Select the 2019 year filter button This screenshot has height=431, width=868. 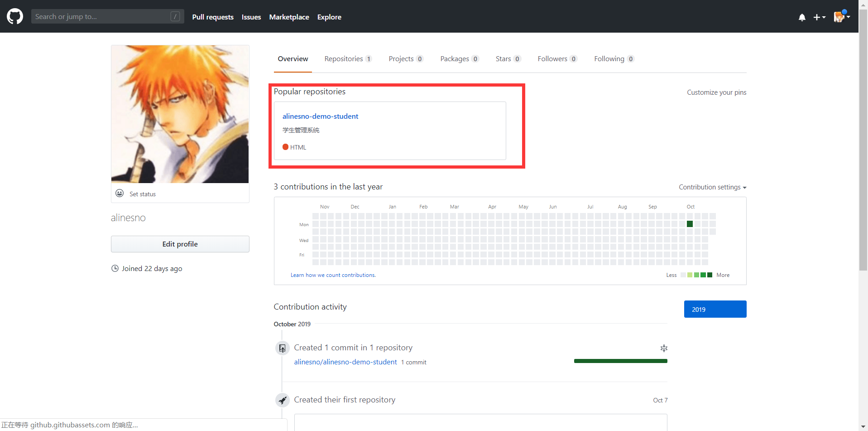715,309
